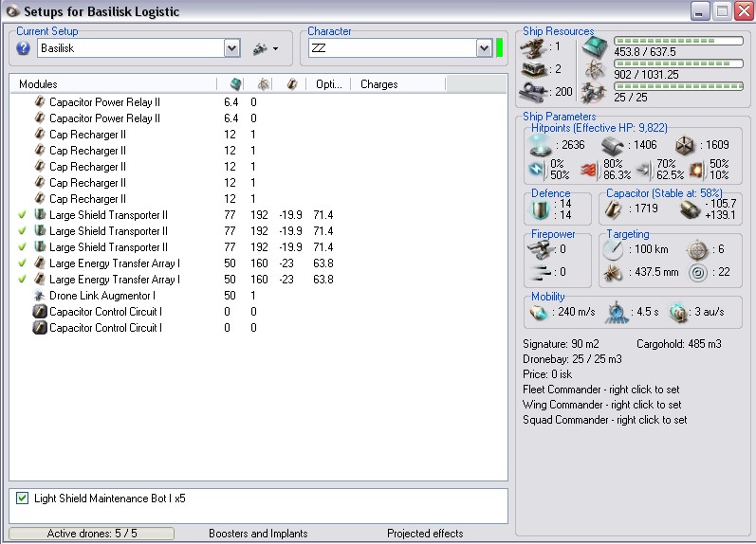Click the capacitor column header icon
The image size is (756, 544).
pos(291,84)
